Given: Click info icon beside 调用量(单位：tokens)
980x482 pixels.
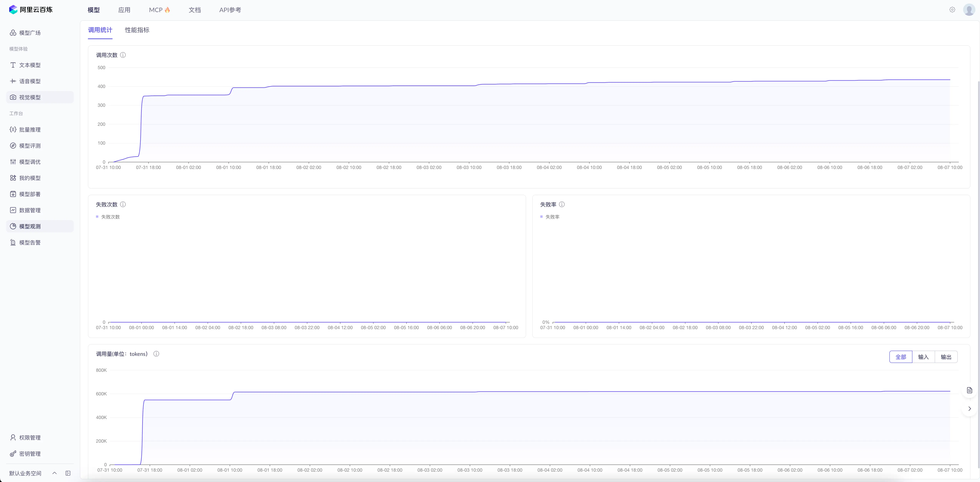Looking at the screenshot, I should pos(156,354).
